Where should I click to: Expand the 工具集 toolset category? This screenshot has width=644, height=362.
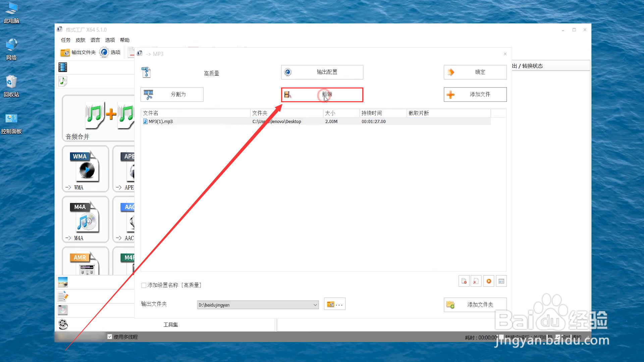170,324
